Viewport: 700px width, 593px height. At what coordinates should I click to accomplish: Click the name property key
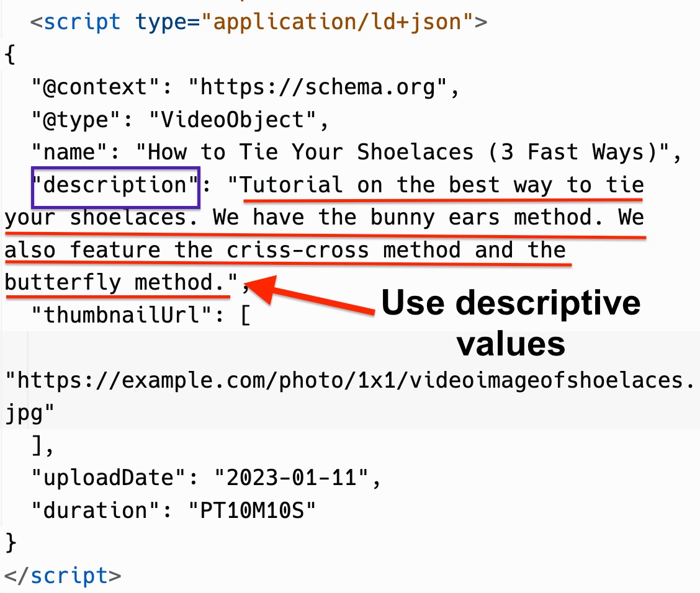click(x=65, y=151)
